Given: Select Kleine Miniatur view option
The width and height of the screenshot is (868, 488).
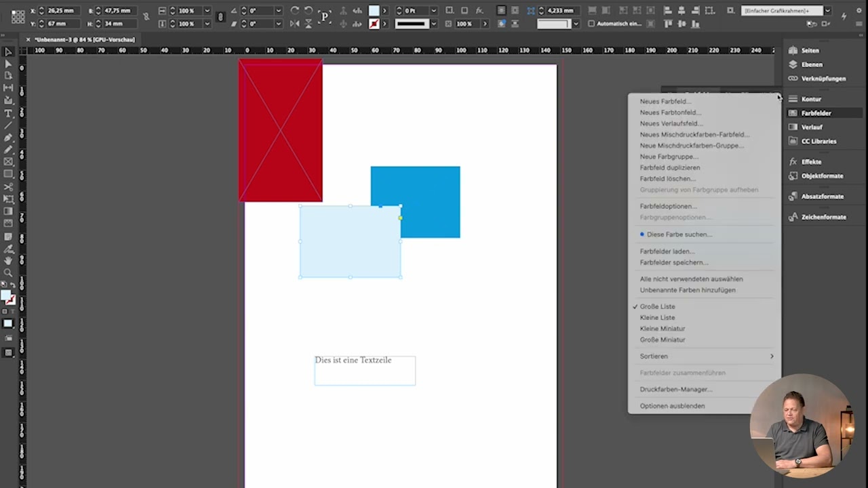Looking at the screenshot, I should [663, 329].
